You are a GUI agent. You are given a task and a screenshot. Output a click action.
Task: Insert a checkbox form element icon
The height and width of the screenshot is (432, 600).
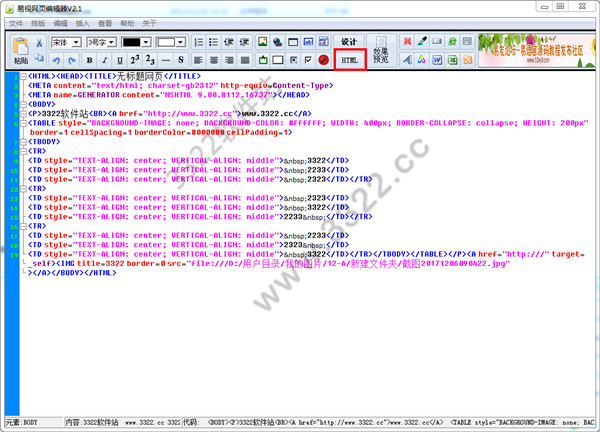(308, 60)
